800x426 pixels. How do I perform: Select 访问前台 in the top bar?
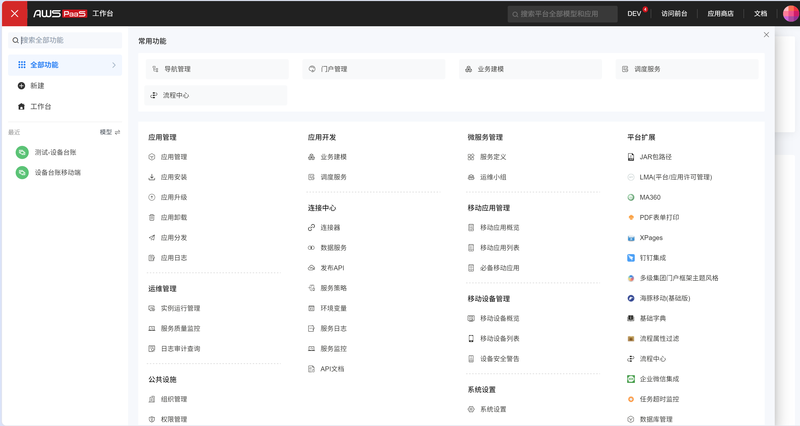pyautogui.click(x=674, y=14)
